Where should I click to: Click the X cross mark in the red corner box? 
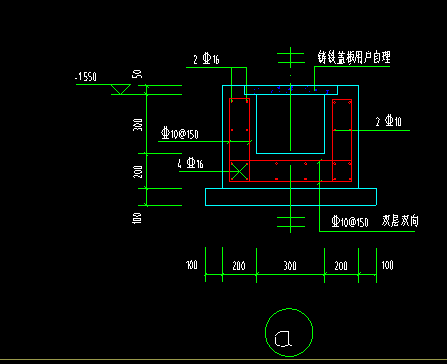[x=239, y=171]
